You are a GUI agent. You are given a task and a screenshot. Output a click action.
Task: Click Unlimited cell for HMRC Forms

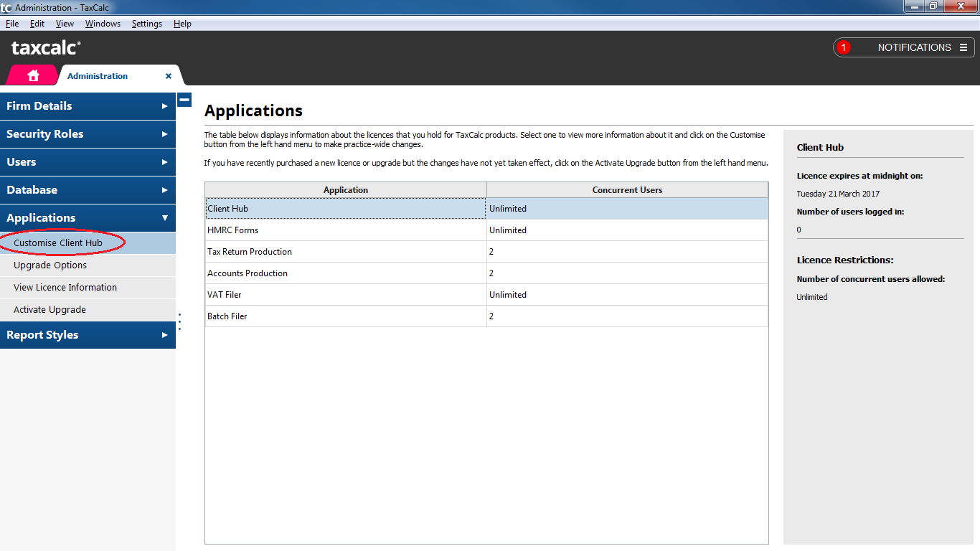[627, 230]
